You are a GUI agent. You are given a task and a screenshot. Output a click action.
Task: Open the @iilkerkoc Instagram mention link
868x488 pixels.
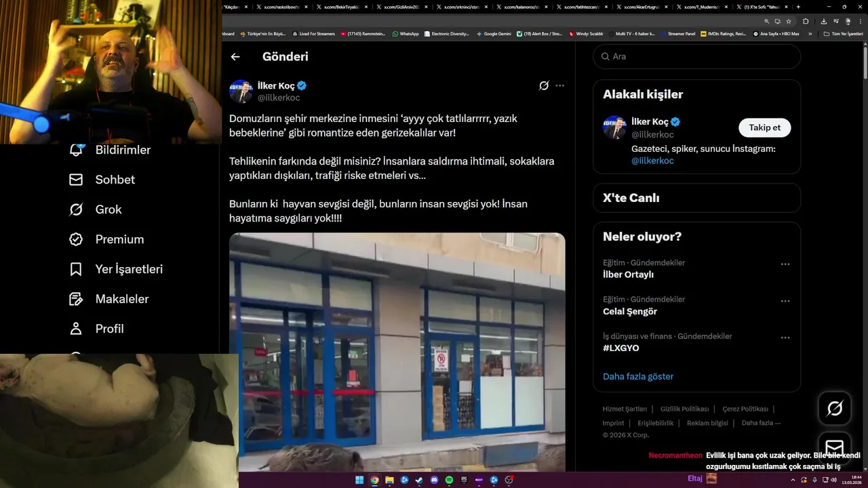click(652, 161)
